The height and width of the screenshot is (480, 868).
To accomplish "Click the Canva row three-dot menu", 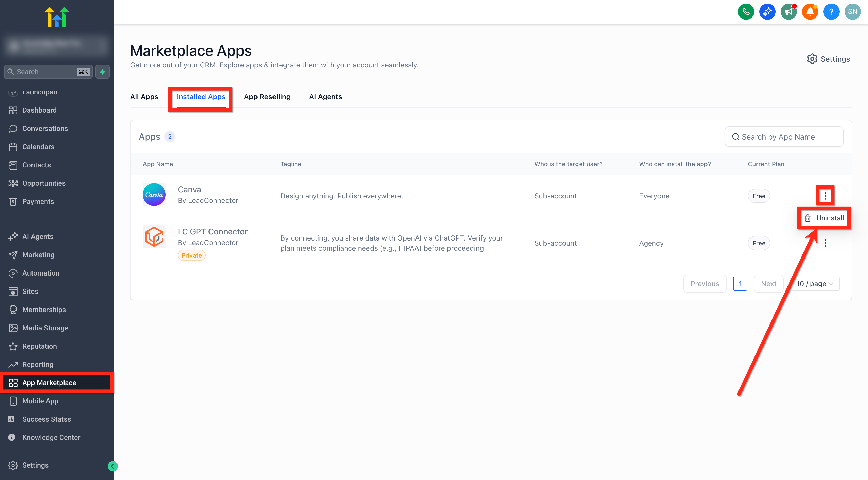I will pos(825,196).
